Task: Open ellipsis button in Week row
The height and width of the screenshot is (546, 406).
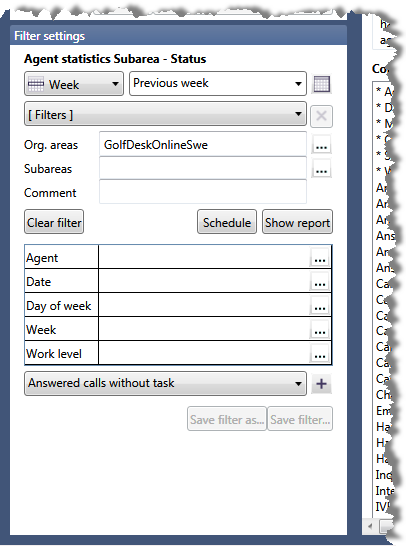Action: 320,330
